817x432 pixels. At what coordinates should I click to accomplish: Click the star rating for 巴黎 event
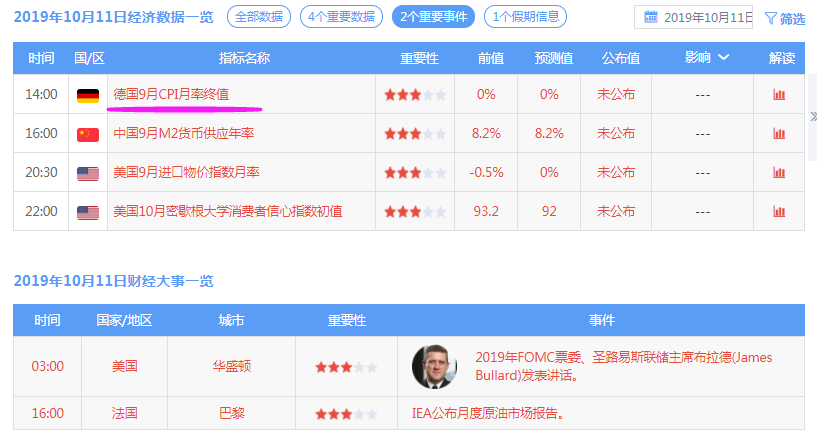tap(346, 414)
